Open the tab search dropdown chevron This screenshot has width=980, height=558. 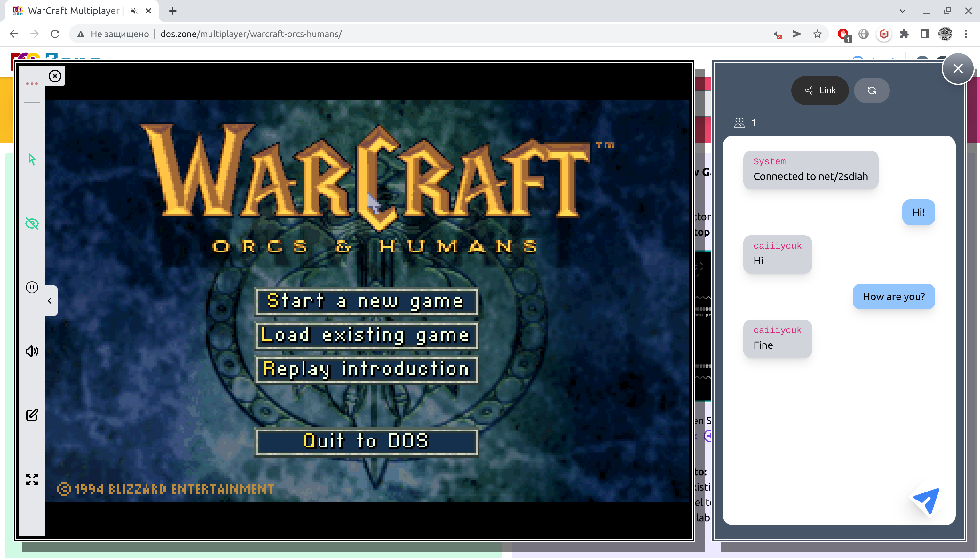pos(903,11)
